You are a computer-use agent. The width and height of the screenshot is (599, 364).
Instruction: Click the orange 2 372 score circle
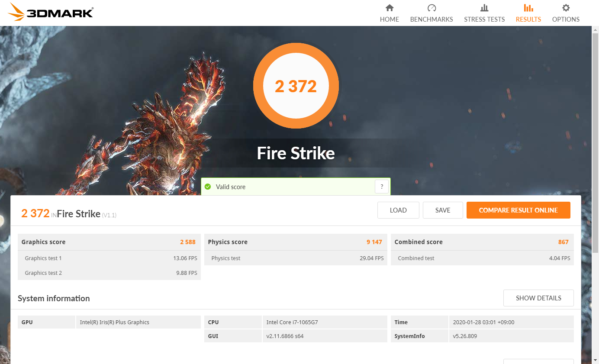296,86
